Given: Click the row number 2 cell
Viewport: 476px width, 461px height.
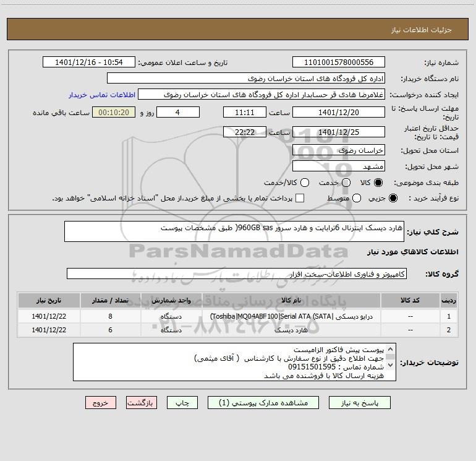Looking at the screenshot, I should (x=449, y=330).
